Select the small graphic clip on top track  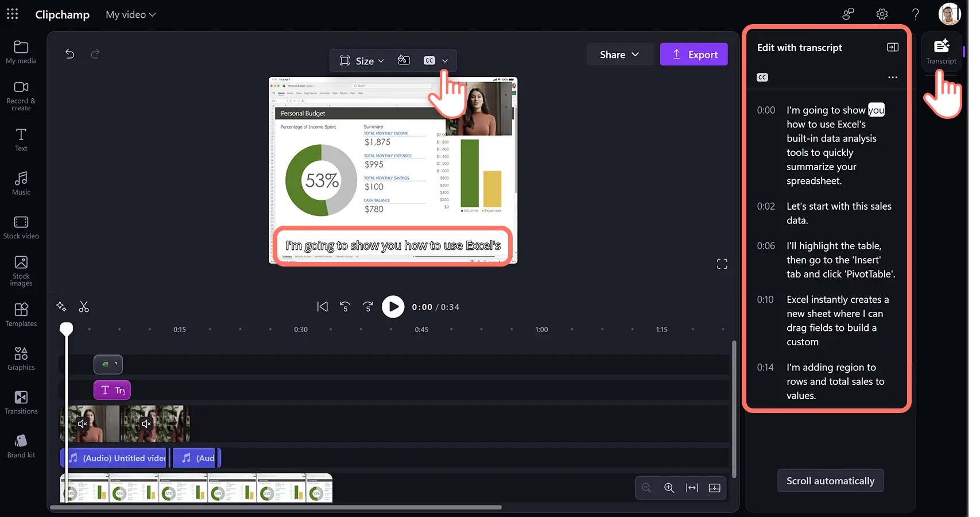pyautogui.click(x=108, y=364)
